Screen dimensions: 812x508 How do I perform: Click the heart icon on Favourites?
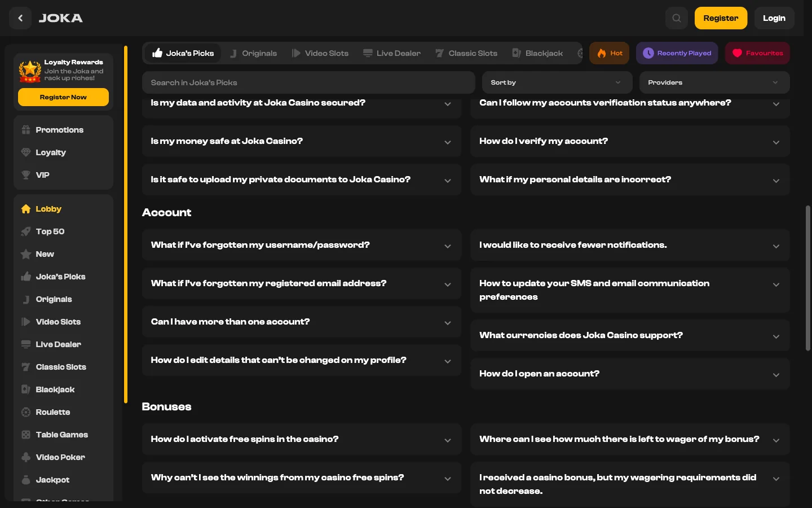coord(737,53)
